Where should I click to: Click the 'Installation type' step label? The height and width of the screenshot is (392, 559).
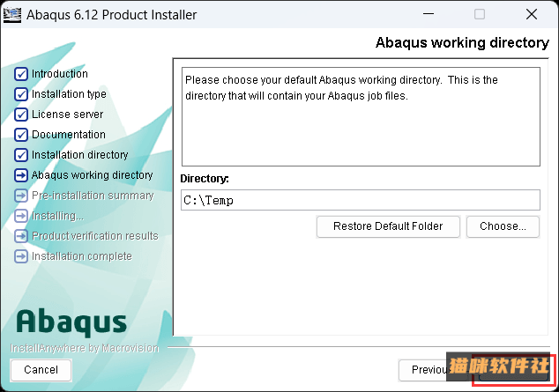(69, 94)
